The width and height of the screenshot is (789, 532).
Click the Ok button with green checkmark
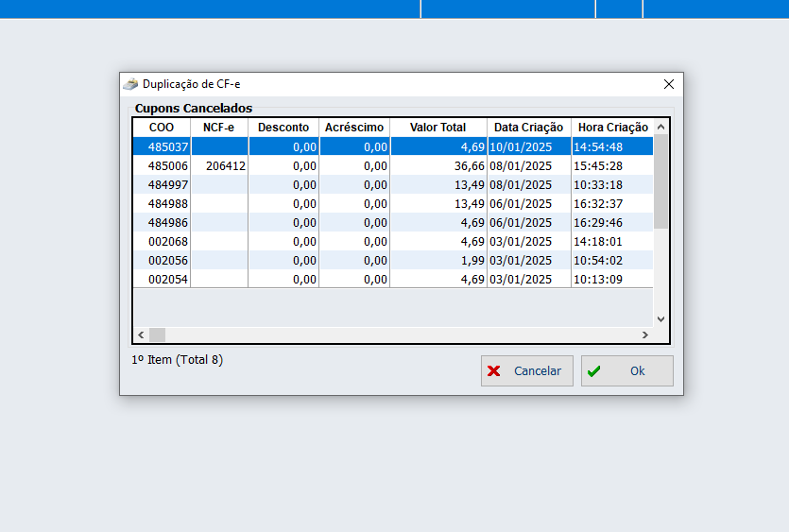(626, 371)
